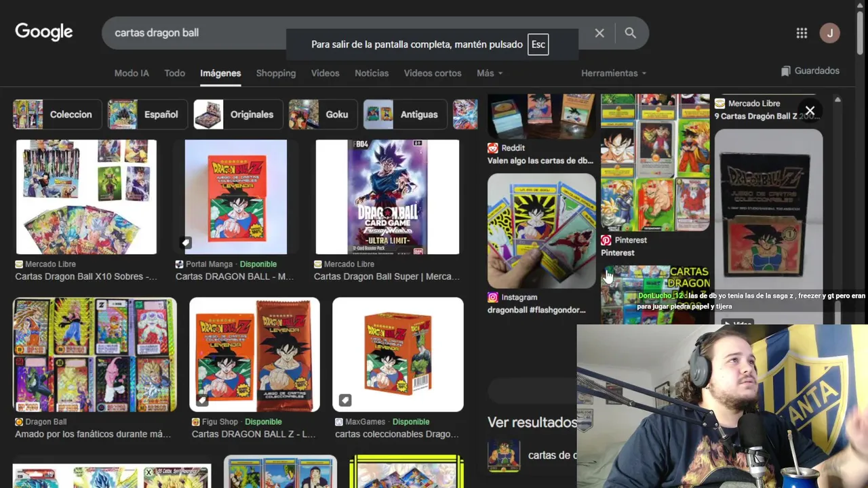The height and width of the screenshot is (488, 868).
Task: Open Valen algo las cartas de db link
Action: [540, 161]
